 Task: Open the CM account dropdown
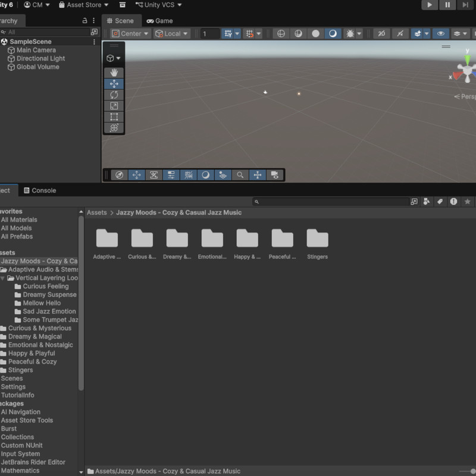tap(37, 5)
